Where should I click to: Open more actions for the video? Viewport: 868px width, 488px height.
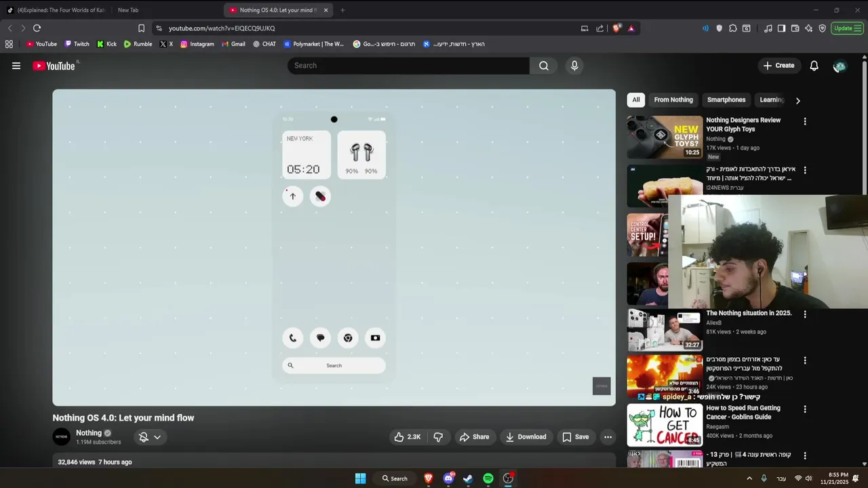(x=608, y=437)
